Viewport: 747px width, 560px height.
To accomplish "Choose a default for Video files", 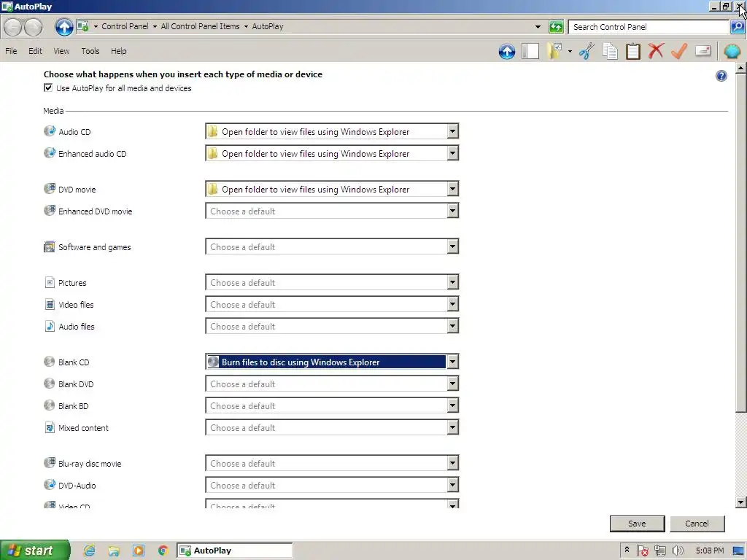I will pyautogui.click(x=332, y=304).
